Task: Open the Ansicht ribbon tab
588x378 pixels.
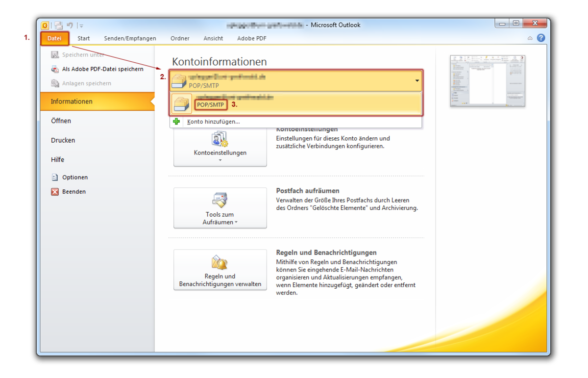Action: pos(213,38)
